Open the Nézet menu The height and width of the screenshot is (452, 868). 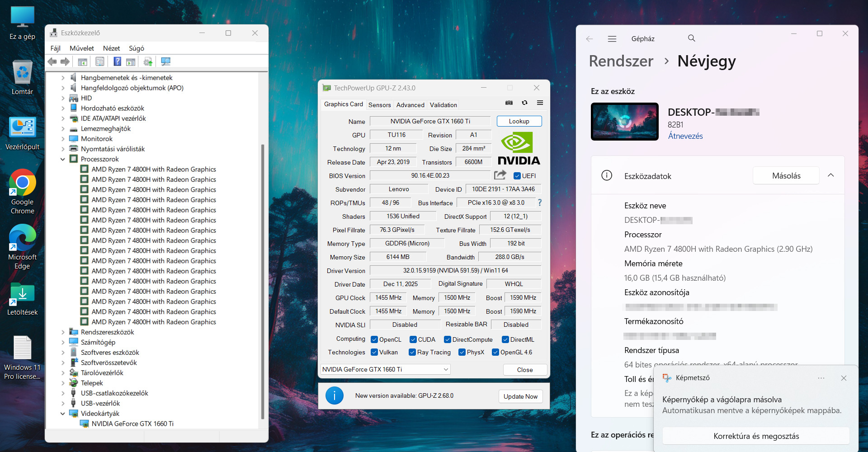click(x=111, y=48)
